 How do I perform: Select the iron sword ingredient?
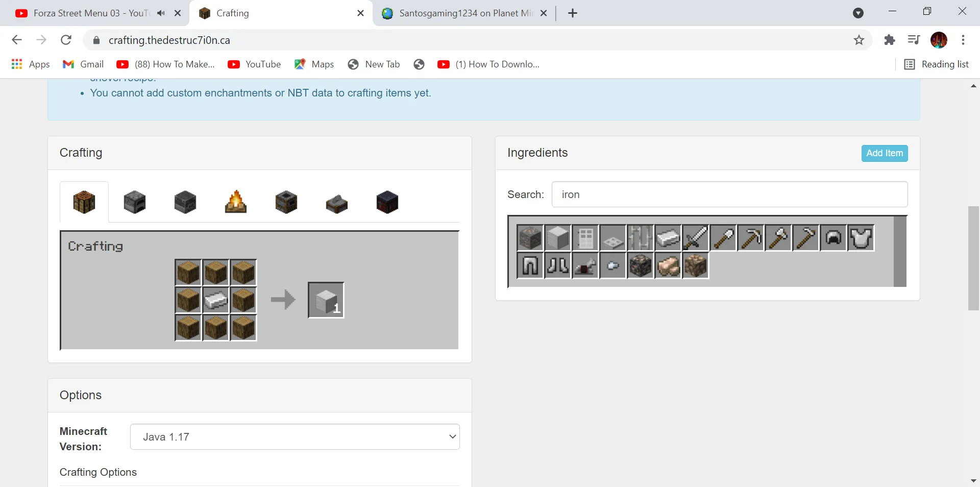click(696, 238)
